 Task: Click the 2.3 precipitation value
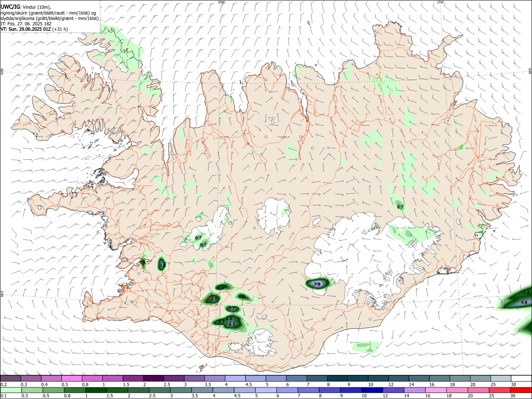220,288
